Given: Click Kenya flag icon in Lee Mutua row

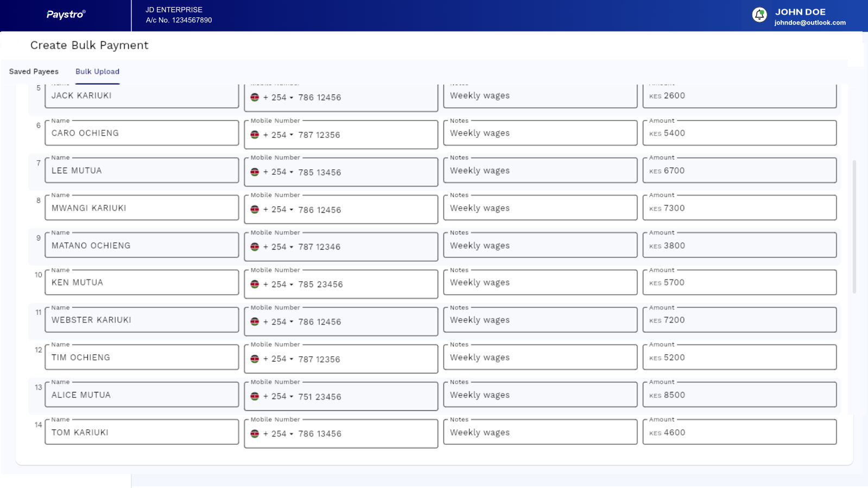Looking at the screenshot, I should click(255, 172).
